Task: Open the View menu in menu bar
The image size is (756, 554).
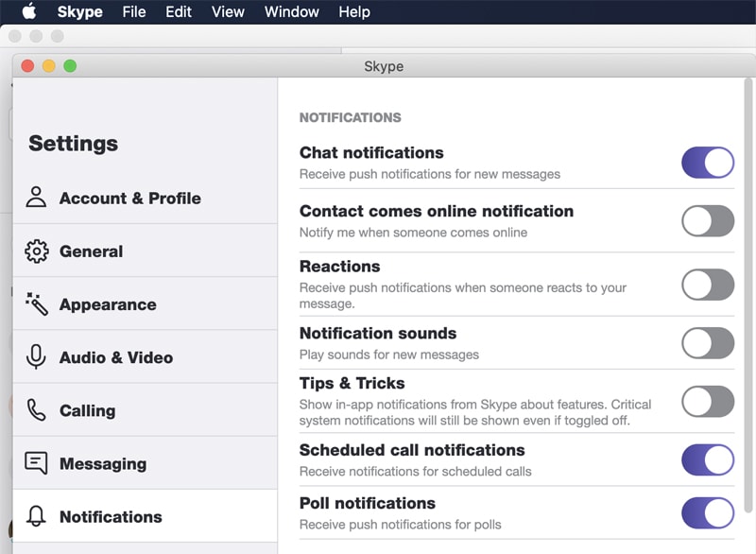Action: pyautogui.click(x=228, y=12)
